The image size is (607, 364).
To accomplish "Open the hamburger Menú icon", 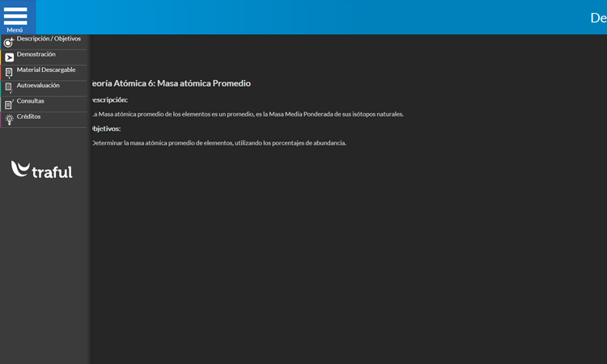I will (x=15, y=15).
